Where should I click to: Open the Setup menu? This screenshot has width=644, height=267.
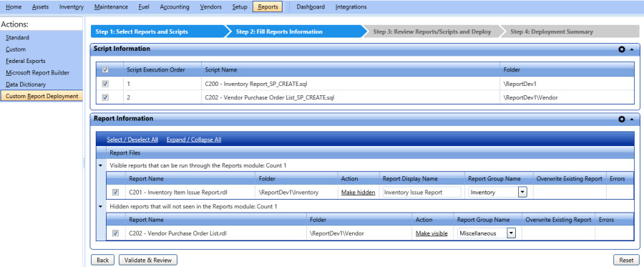click(240, 7)
